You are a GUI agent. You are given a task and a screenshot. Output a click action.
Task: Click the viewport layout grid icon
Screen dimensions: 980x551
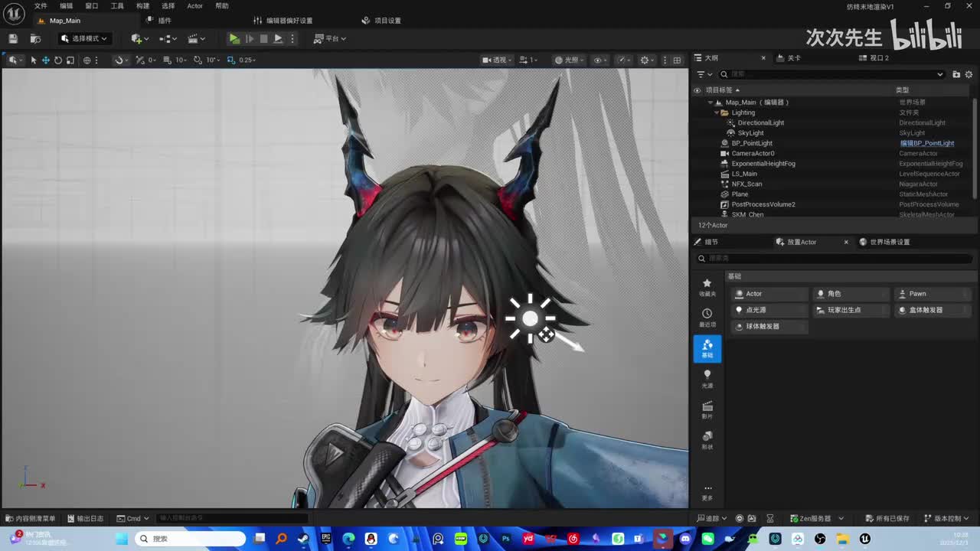click(677, 60)
